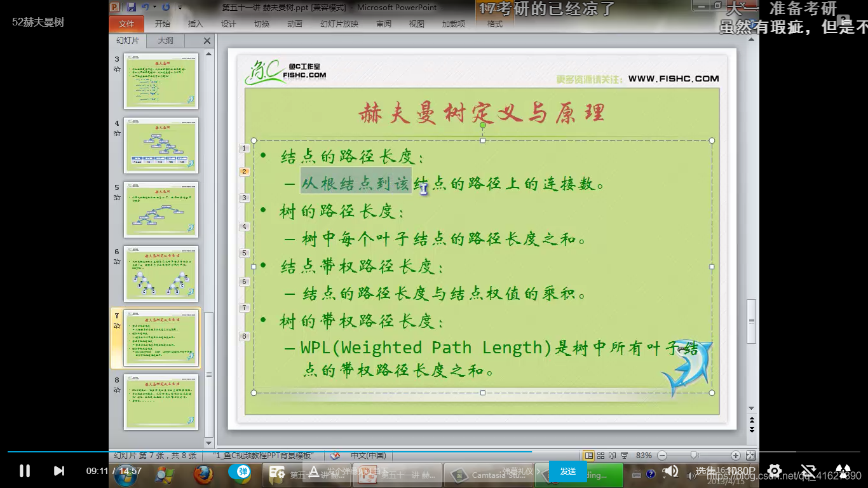The image size is (868, 488).
Task: Switch to Reading view in status bar
Action: click(613, 456)
